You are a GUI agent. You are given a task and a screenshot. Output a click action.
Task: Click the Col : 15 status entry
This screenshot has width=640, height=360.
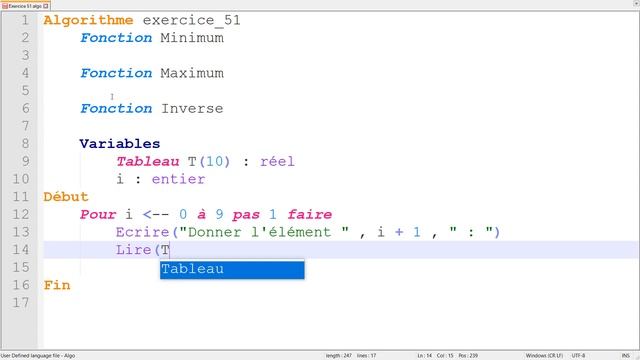(x=445, y=356)
